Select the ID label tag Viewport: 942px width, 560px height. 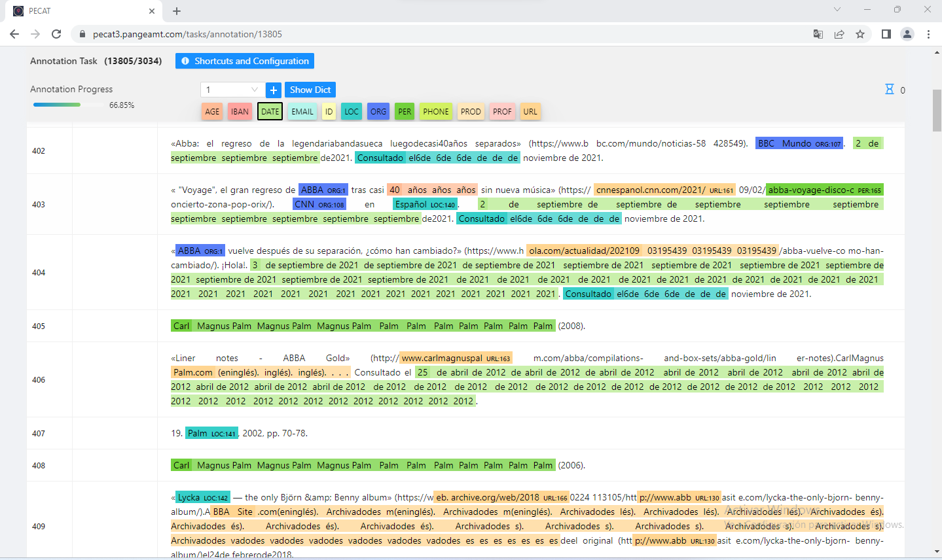(329, 112)
